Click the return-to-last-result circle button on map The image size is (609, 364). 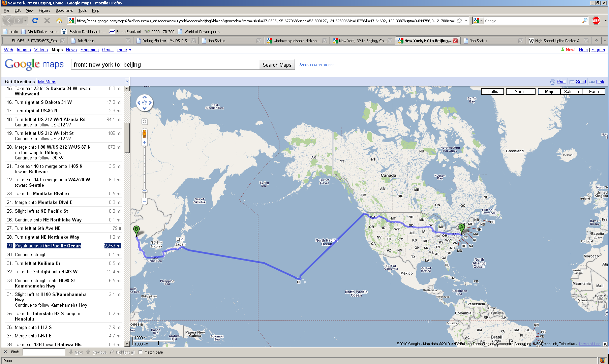(145, 122)
